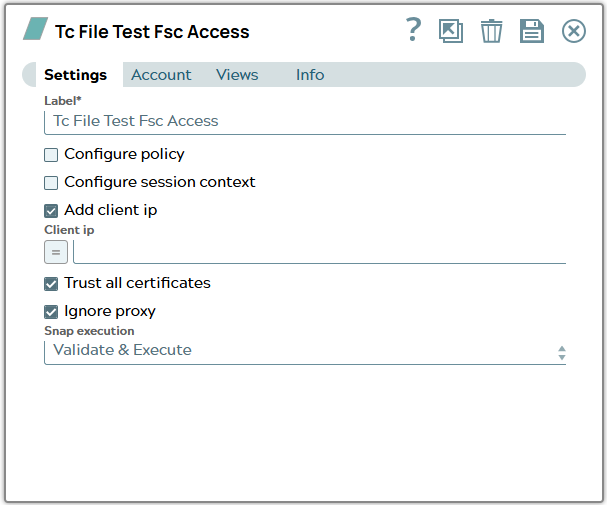Enable Configure session context checkbox

click(51, 183)
